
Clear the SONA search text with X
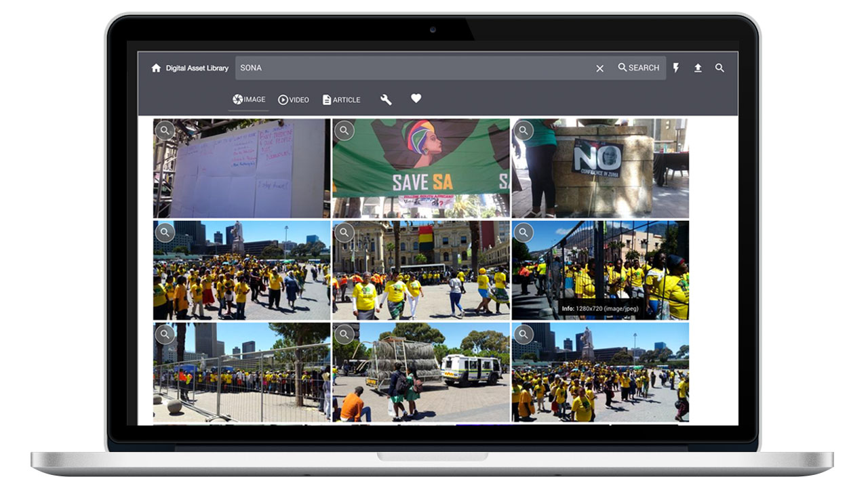coord(599,68)
